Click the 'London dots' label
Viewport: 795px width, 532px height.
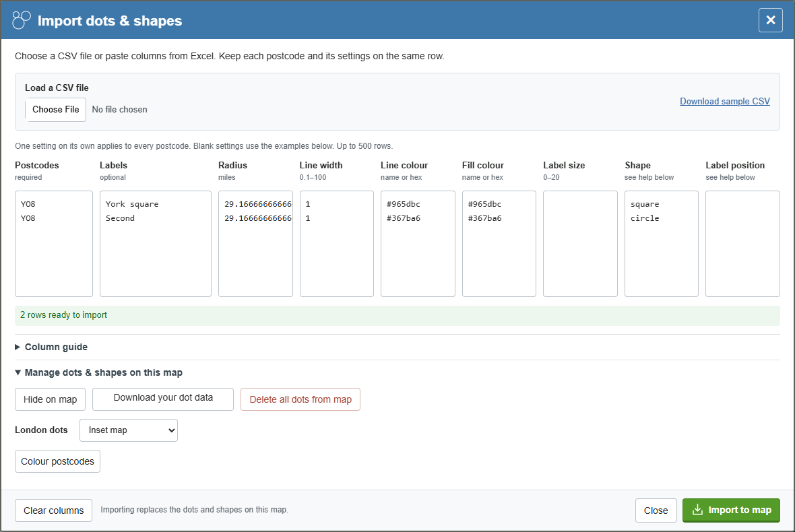click(x=41, y=430)
